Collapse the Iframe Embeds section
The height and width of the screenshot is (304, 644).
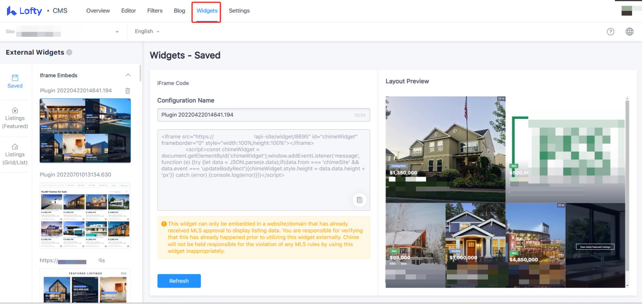pyautogui.click(x=128, y=75)
